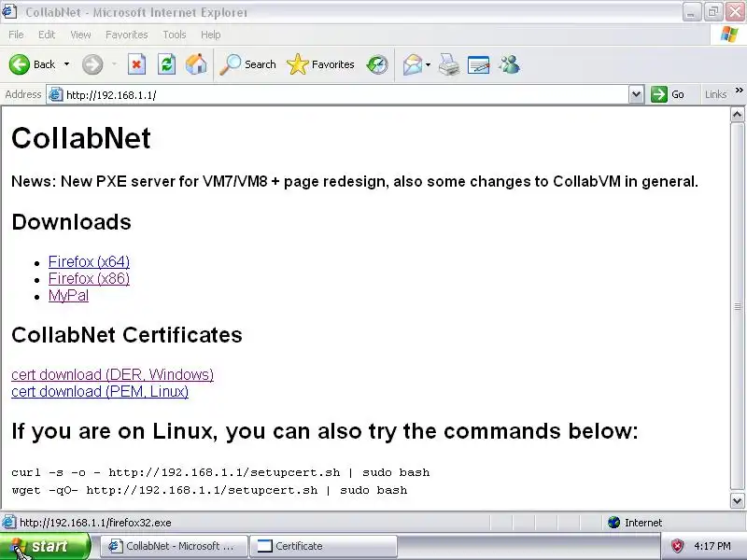Open the MyPal download link
This screenshot has width=747, height=560.
click(68, 295)
